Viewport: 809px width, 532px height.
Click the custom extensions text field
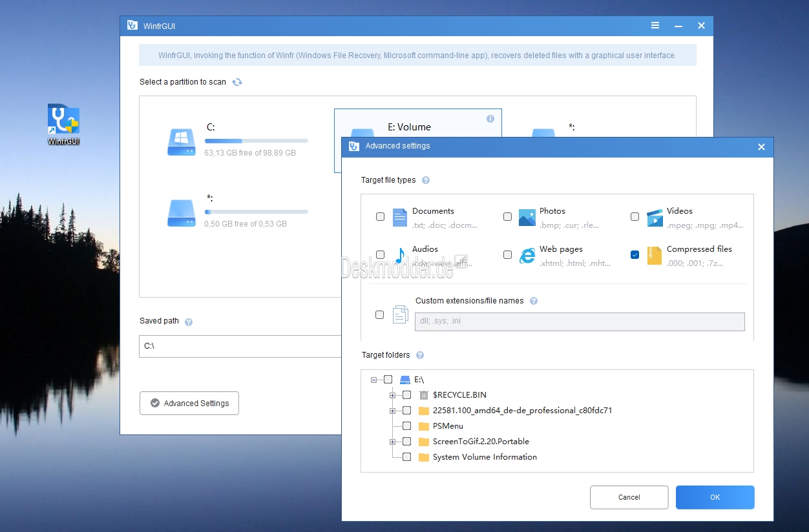tap(579, 322)
